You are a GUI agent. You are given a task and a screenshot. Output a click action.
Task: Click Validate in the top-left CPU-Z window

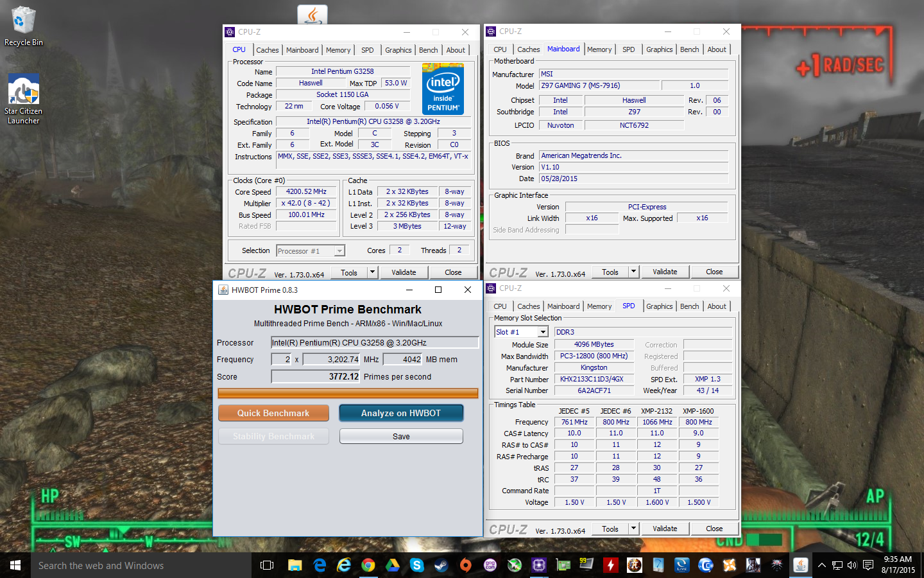point(404,272)
